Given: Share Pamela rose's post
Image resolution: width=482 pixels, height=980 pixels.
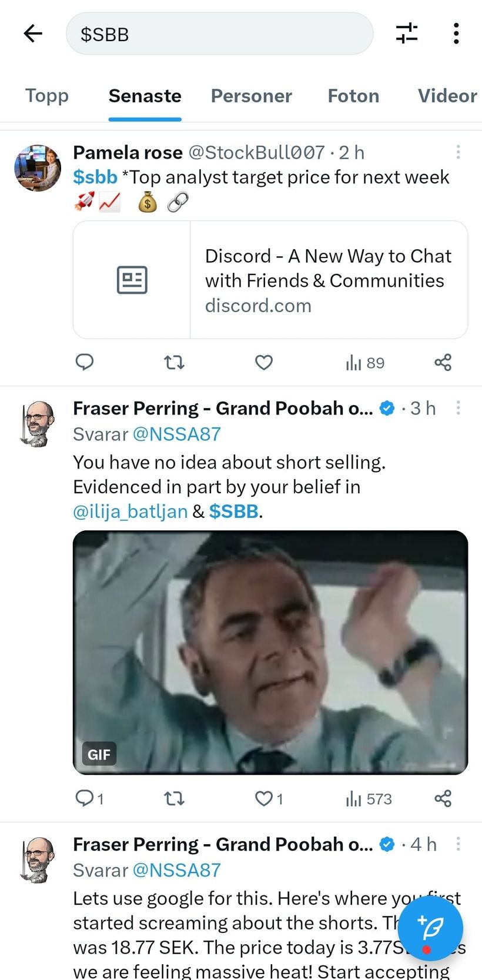Looking at the screenshot, I should (443, 362).
